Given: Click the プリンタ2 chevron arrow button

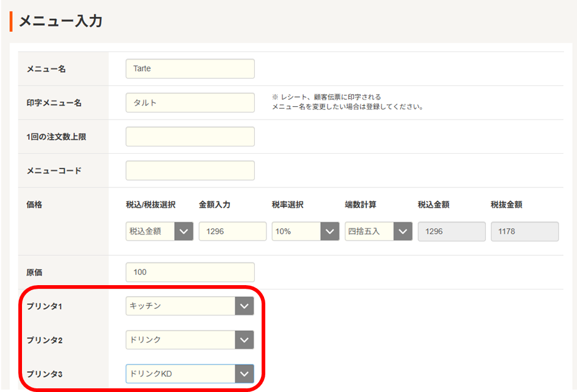Looking at the screenshot, I should coord(244,340).
